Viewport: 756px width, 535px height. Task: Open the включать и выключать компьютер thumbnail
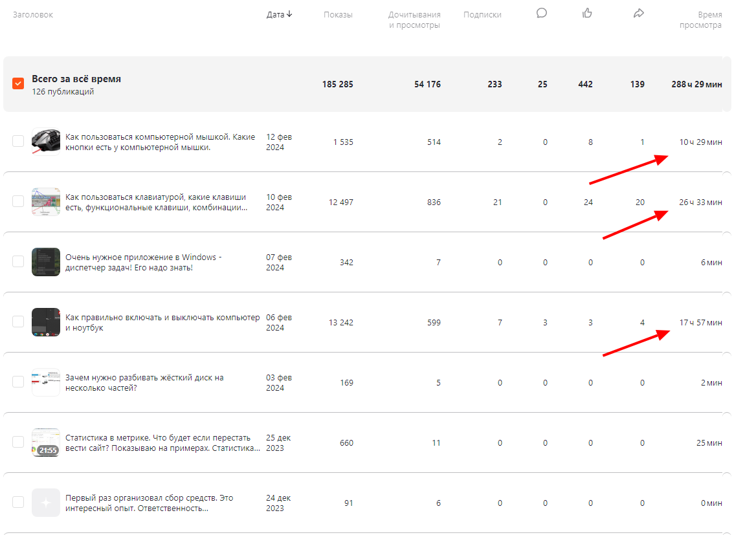46,322
